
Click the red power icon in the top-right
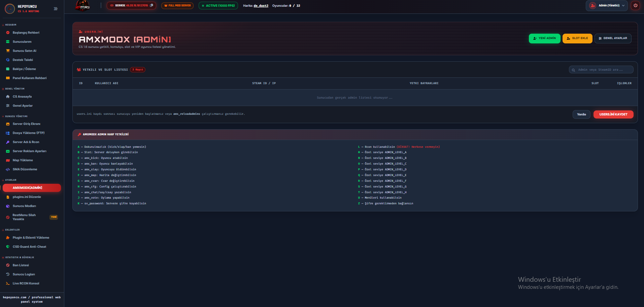[x=635, y=5]
